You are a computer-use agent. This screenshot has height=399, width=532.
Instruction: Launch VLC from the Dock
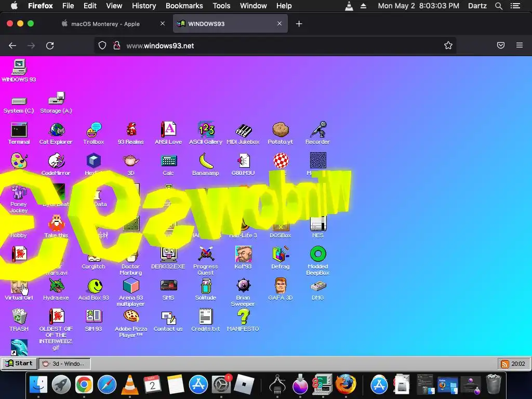[x=129, y=384]
